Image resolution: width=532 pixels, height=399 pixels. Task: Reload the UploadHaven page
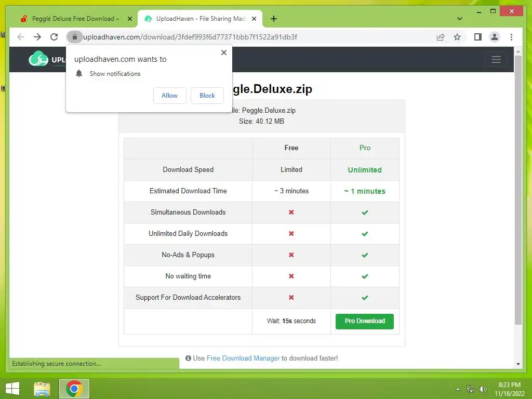pos(54,37)
